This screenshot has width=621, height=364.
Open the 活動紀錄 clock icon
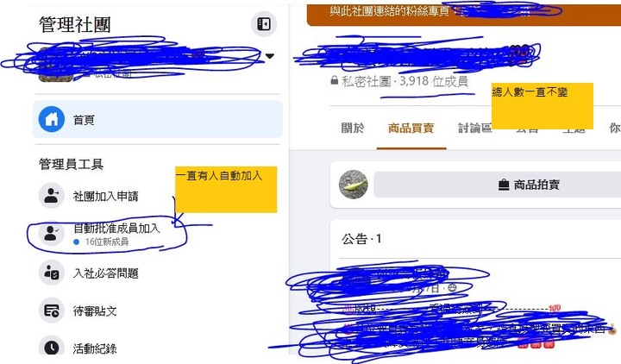click(x=52, y=347)
